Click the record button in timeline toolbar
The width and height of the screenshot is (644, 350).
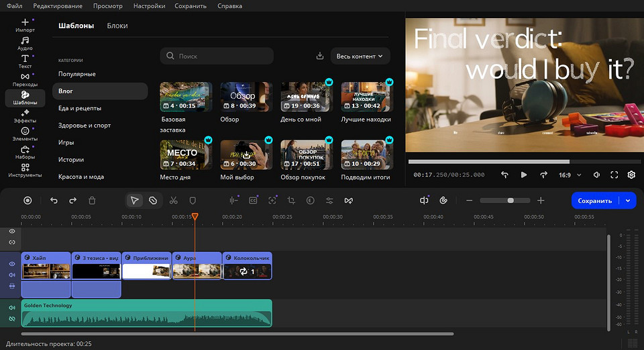click(28, 200)
